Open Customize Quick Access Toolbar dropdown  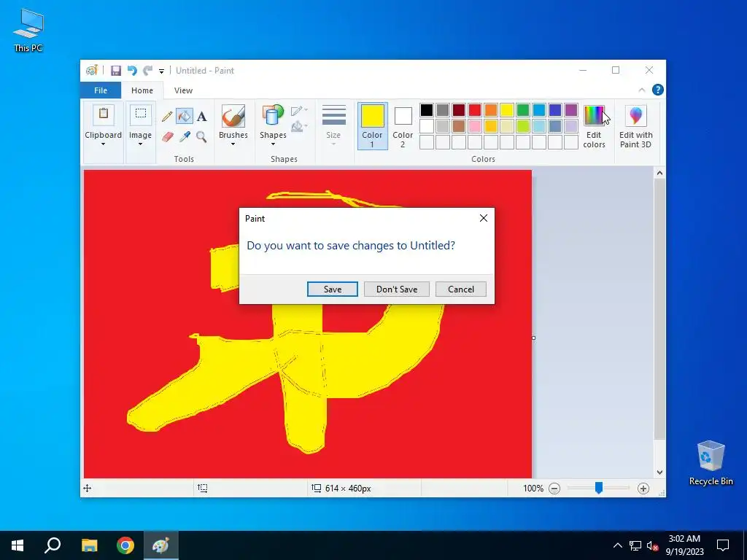pos(161,71)
